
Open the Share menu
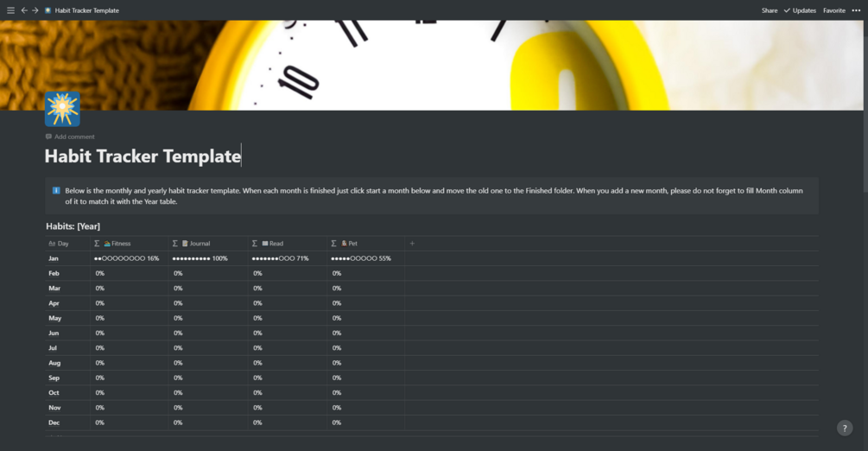point(769,10)
